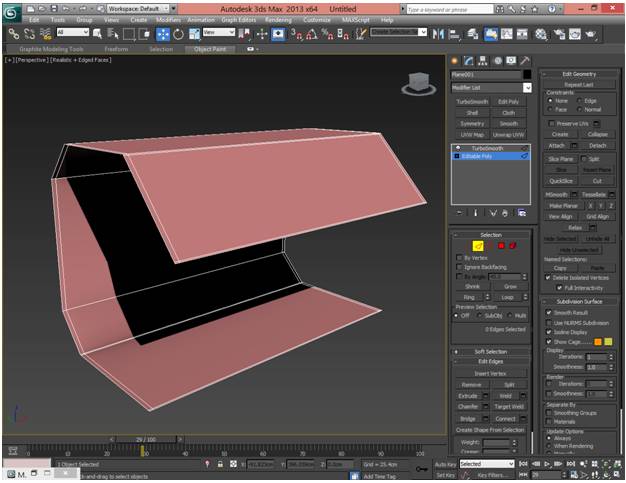This screenshot has height=483, width=626.
Task: Select the Element sub-object level icon
Action: click(x=513, y=246)
